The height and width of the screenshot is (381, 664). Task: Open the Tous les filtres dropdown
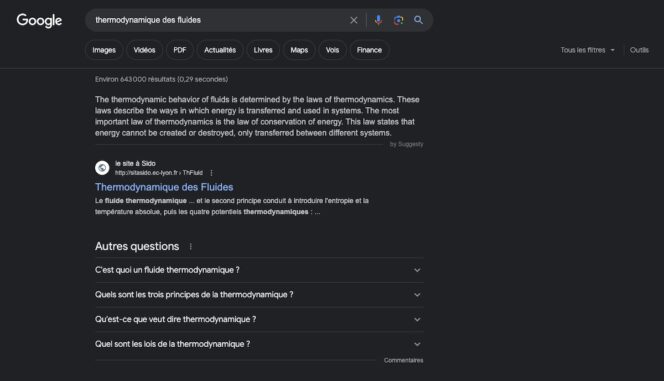[x=587, y=50]
